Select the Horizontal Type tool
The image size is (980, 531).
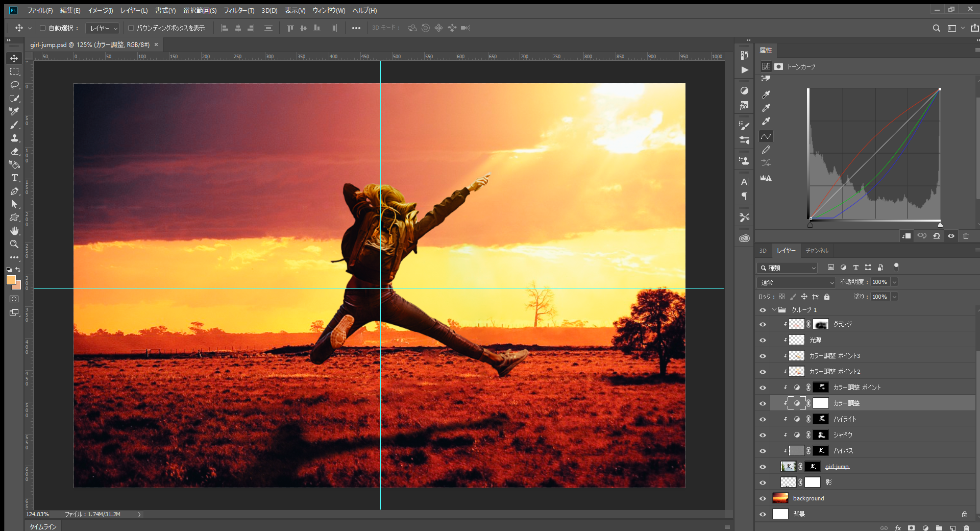coord(14,178)
